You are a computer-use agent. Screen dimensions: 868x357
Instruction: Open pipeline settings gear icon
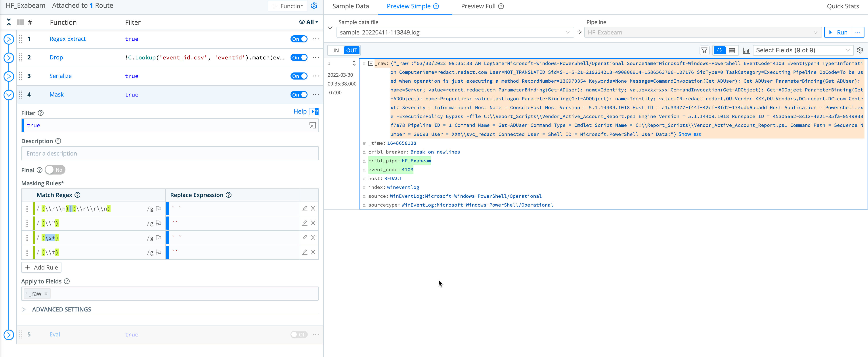(x=314, y=6)
